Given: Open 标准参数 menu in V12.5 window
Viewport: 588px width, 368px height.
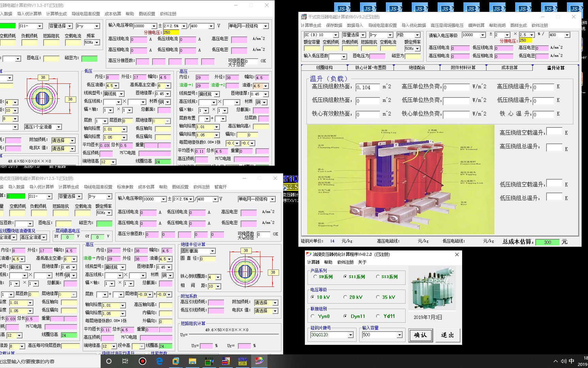Looking at the screenshot, I should (125, 187).
